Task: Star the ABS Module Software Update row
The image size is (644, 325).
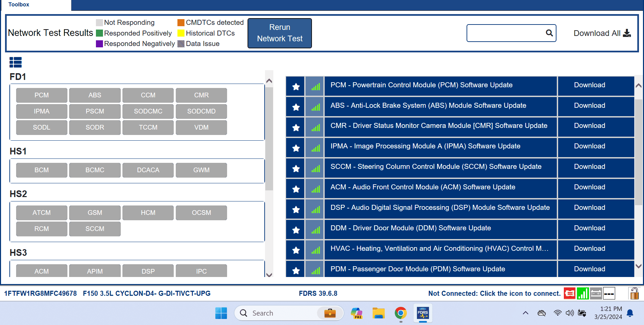Action: [296, 107]
